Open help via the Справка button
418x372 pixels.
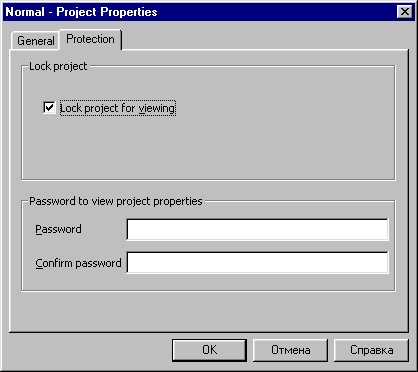371,350
